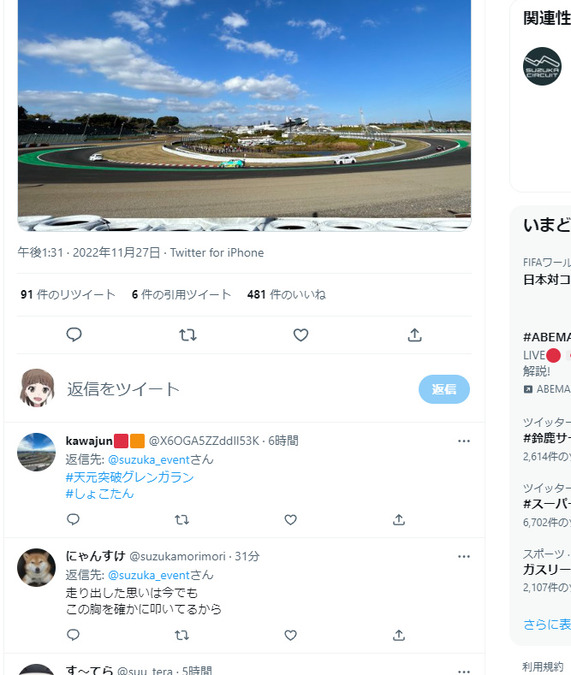Open more options for す〜てら's reply
Viewport: 571px width, 675px height.
coord(464,671)
